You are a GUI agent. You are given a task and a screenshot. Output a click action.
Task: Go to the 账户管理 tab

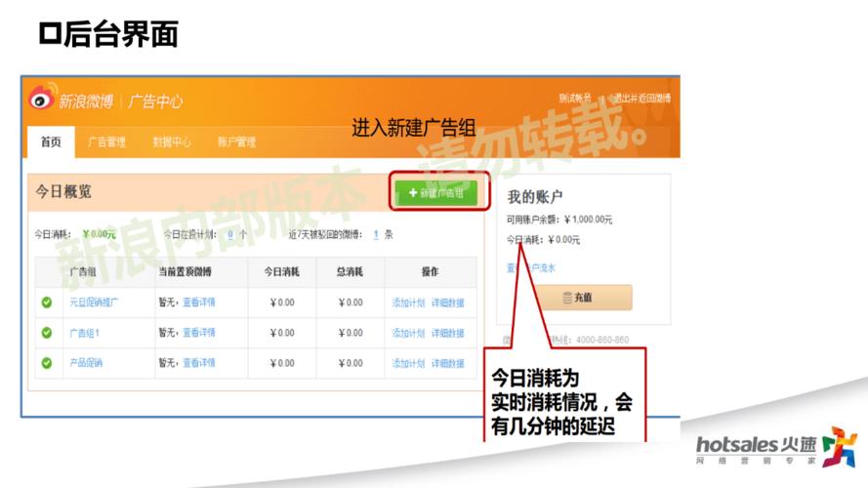(x=237, y=142)
